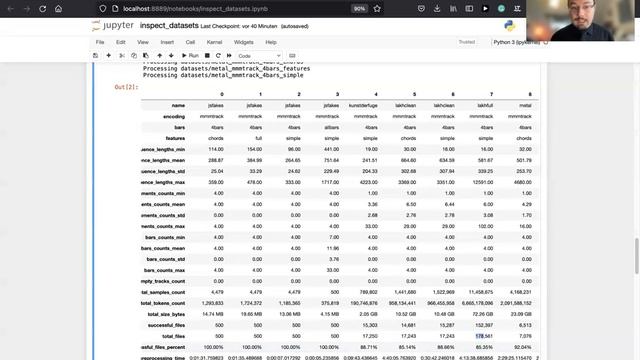Cut selected cells with scissors icon

pos(122,56)
